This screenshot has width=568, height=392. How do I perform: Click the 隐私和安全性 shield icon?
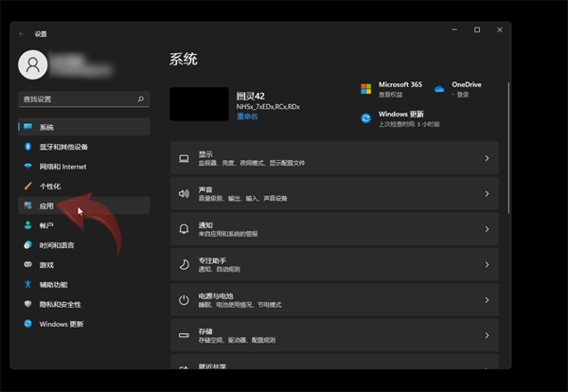pyautogui.click(x=28, y=304)
